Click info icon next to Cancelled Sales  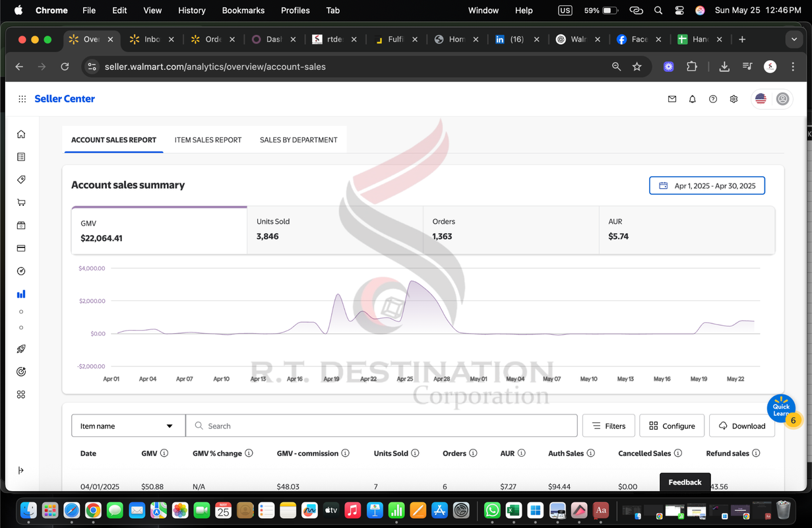pyautogui.click(x=678, y=453)
